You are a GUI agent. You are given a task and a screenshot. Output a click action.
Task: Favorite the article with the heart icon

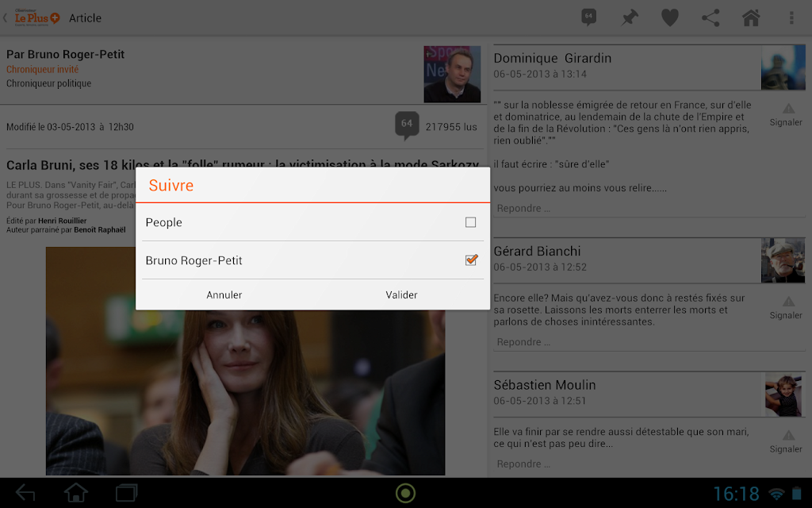669,18
